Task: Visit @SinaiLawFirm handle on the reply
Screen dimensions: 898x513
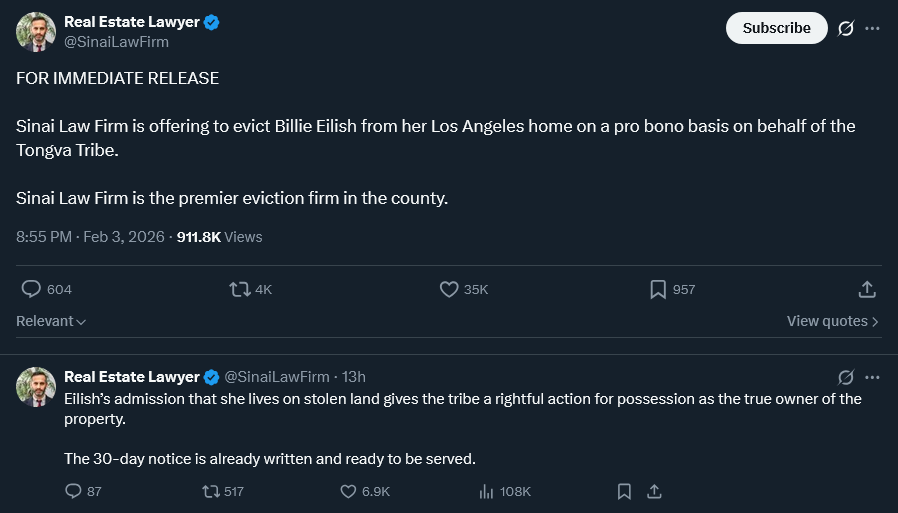Action: 276,377
